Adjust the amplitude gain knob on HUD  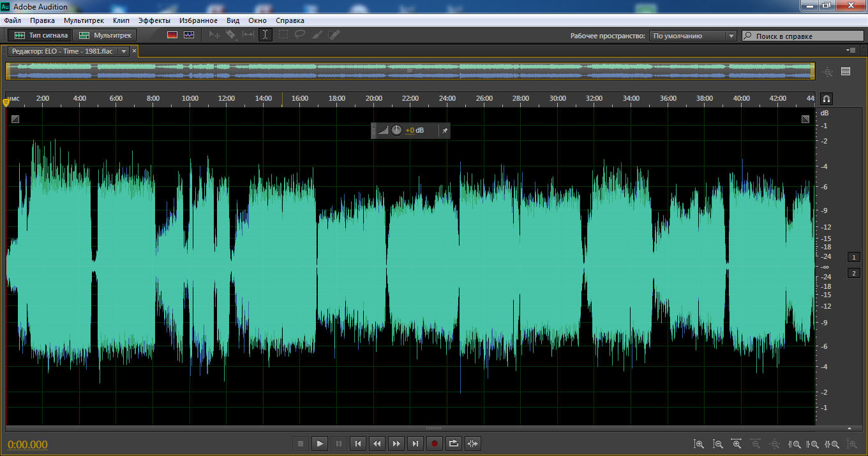(396, 130)
